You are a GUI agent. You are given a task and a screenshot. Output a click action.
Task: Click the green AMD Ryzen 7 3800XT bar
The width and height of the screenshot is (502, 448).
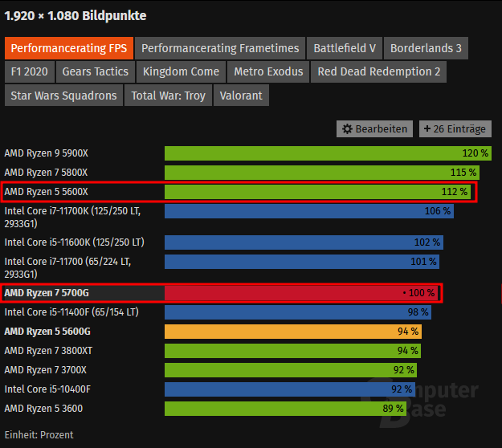292,351
